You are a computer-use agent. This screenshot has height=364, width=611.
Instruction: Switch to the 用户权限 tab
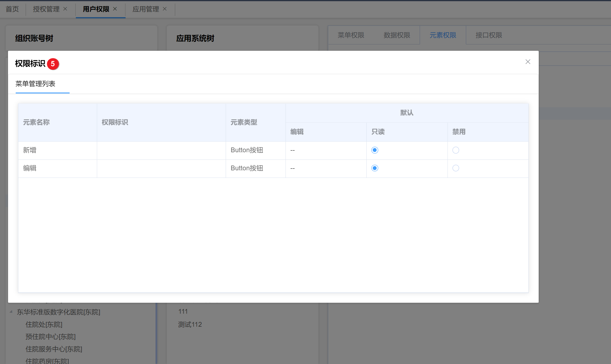click(96, 9)
